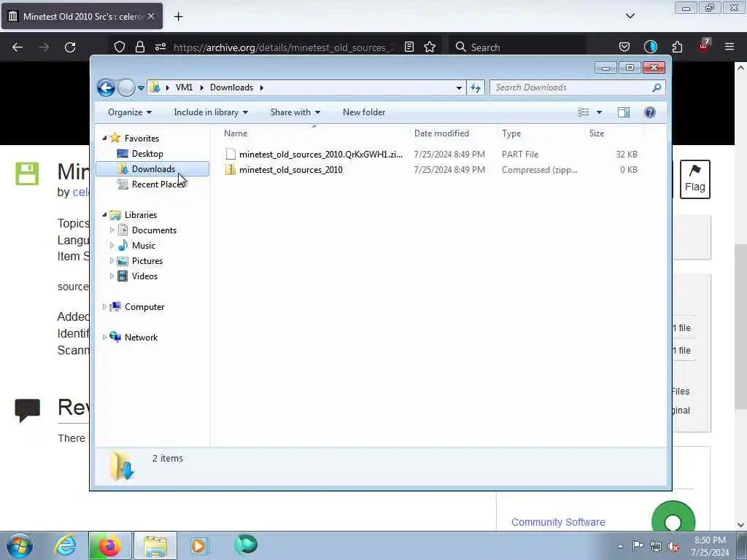Collapse the Favorites group
Screen dimensions: 747x560
pos(104,138)
